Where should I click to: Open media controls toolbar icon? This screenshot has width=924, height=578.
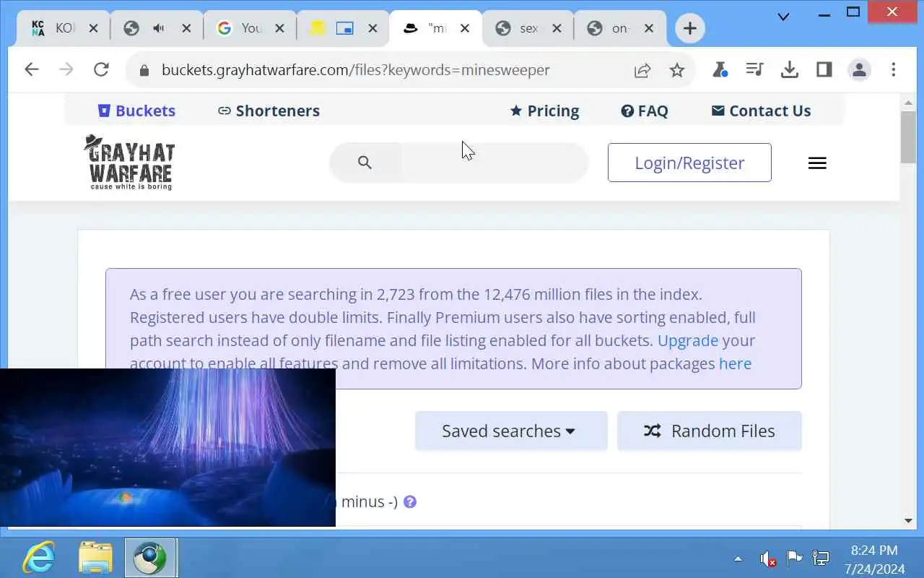click(x=754, y=69)
